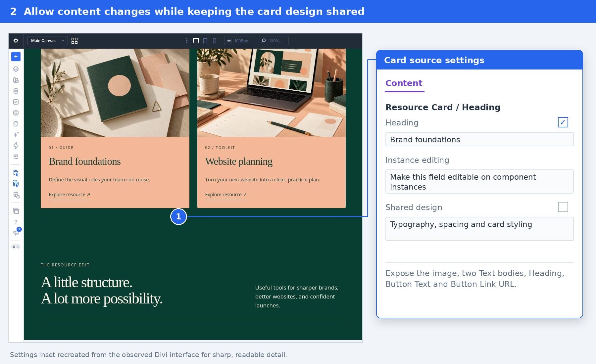Click the blue add module plus button
The width and height of the screenshot is (596, 364).
pyautogui.click(x=16, y=57)
